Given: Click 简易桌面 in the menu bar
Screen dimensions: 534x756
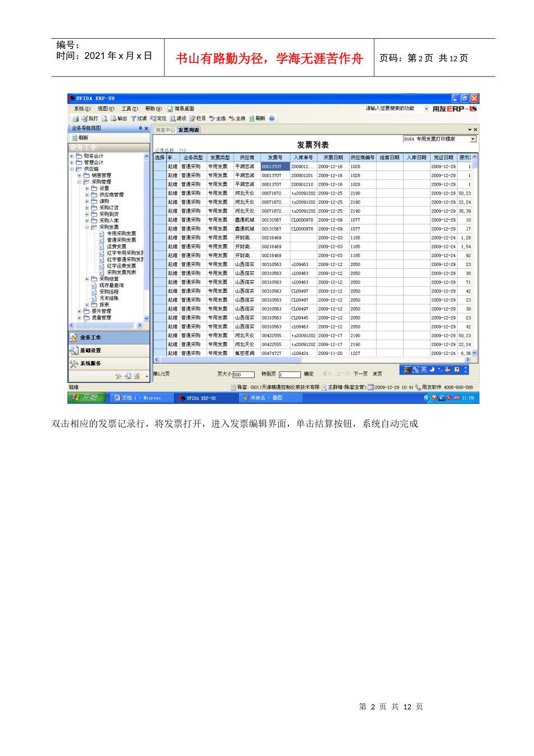Looking at the screenshot, I should pos(181,109).
